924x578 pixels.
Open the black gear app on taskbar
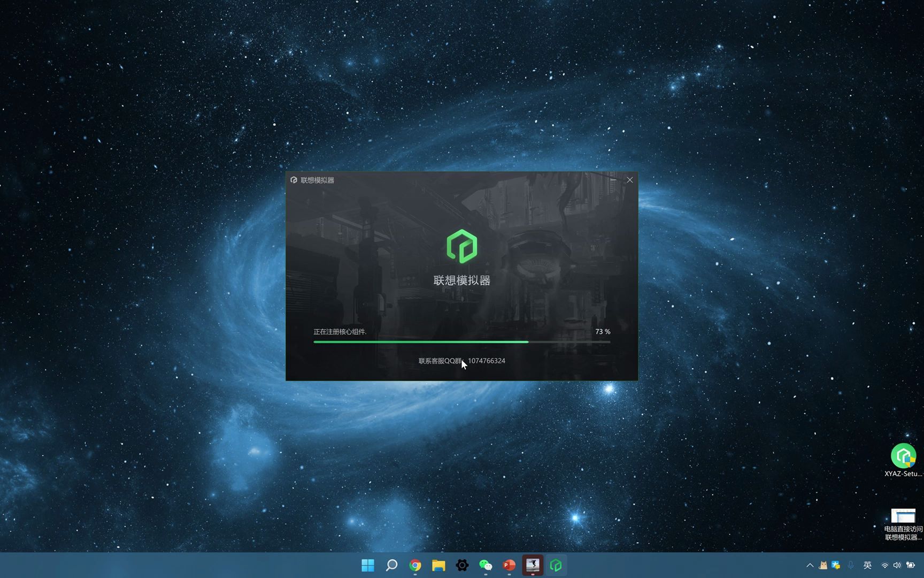point(462,565)
